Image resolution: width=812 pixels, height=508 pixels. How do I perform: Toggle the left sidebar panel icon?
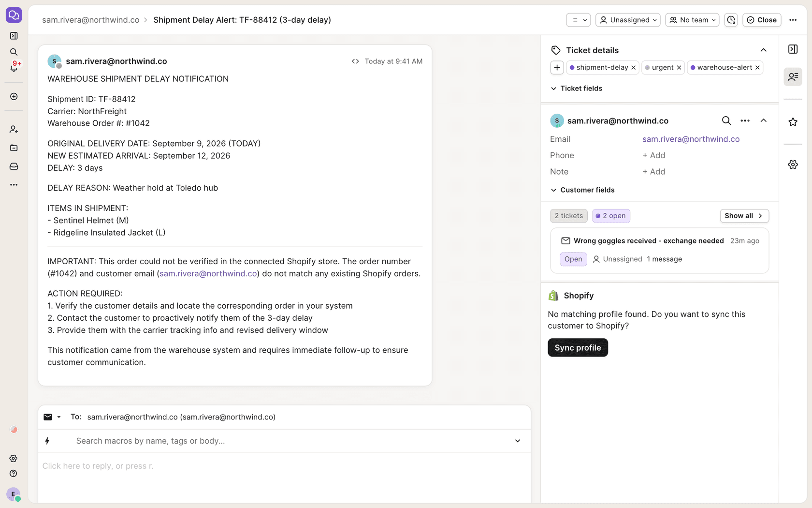pyautogui.click(x=14, y=36)
